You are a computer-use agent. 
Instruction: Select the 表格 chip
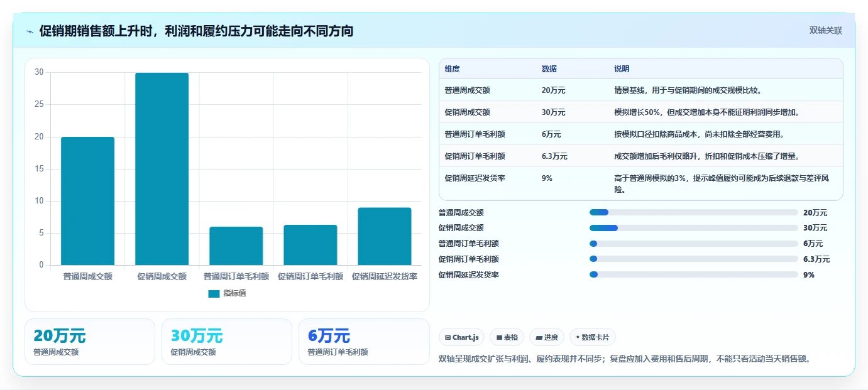pos(507,337)
